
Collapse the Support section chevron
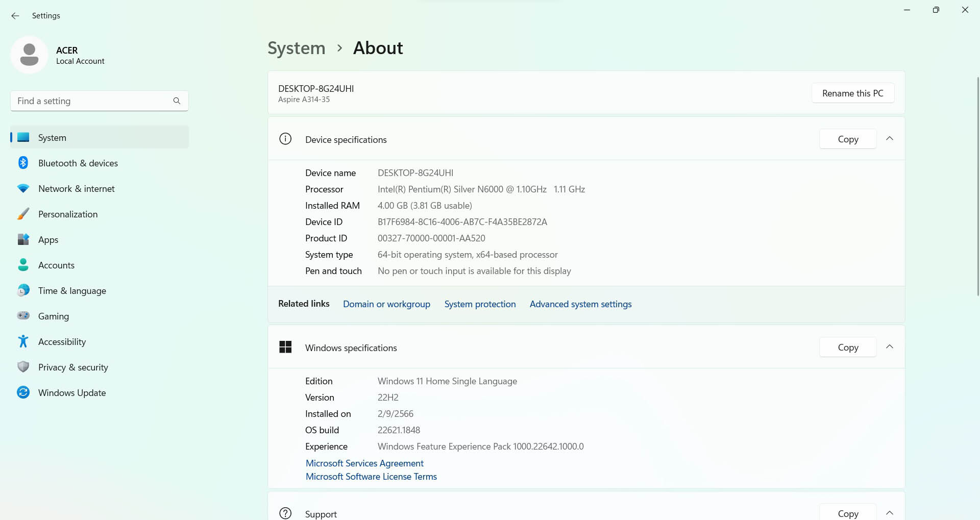click(890, 513)
